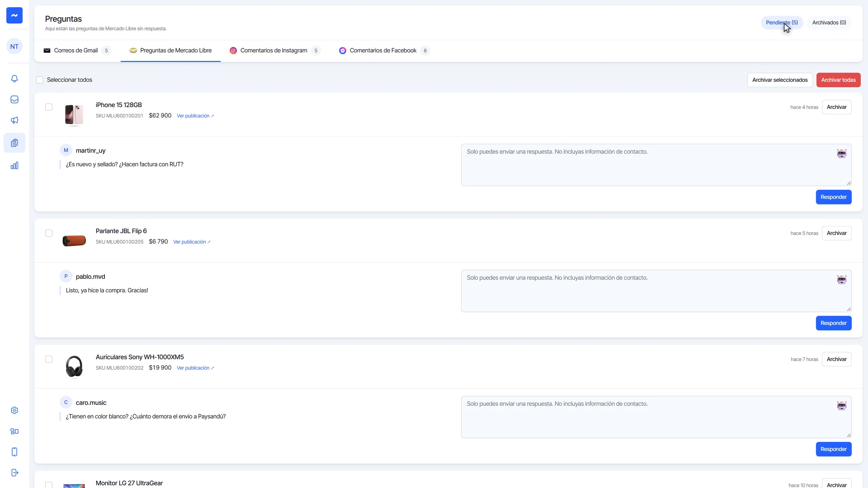Image resolution: width=868 pixels, height=488 pixels.
Task: Open the NT user avatar
Action: [14, 47]
